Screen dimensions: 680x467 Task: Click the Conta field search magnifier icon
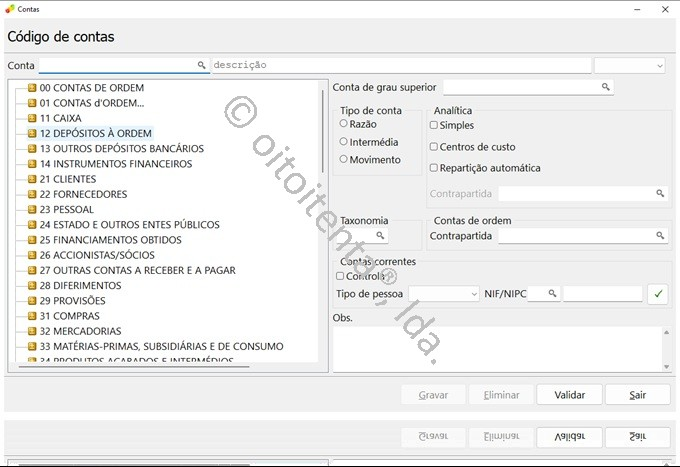[x=201, y=65]
